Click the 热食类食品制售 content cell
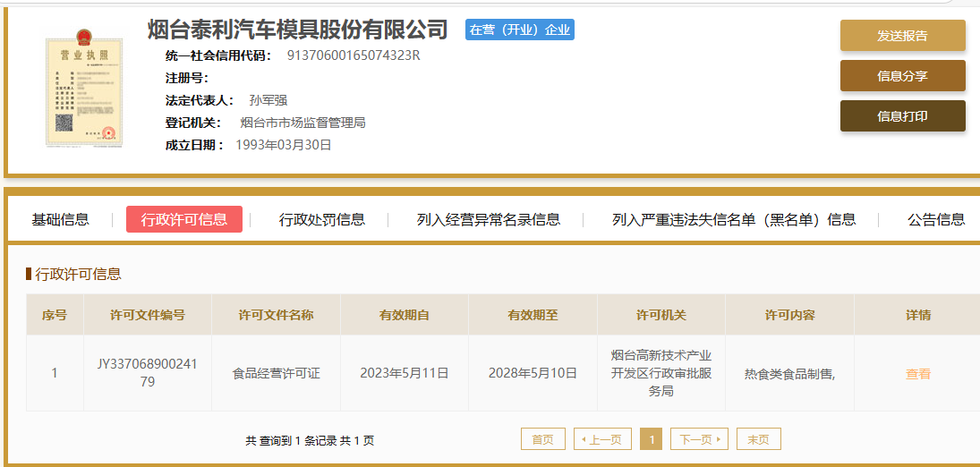The width and height of the screenshot is (980, 467). click(790, 373)
